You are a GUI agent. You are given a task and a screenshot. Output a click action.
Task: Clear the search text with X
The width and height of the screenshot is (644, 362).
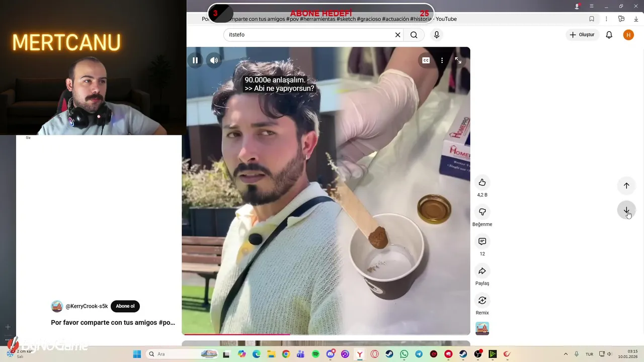tap(397, 35)
